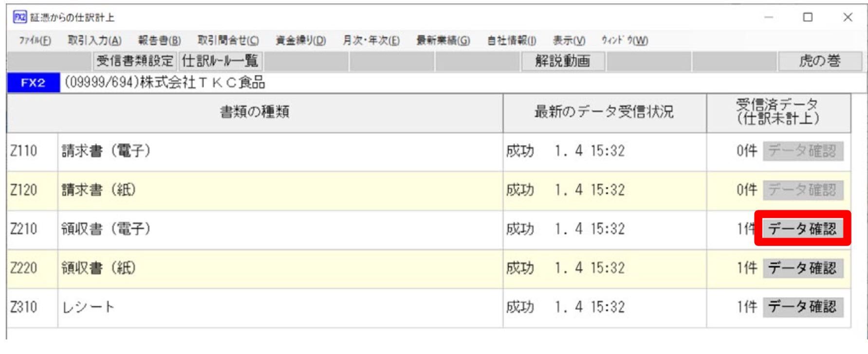Click the 解説動画 toolbar button
The height and width of the screenshot is (354, 868).
pyautogui.click(x=563, y=61)
